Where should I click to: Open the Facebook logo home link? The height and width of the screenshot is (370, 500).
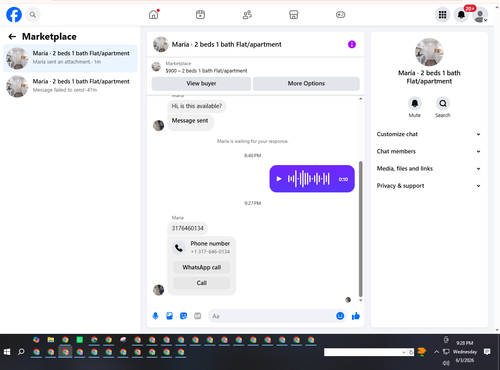coord(14,15)
